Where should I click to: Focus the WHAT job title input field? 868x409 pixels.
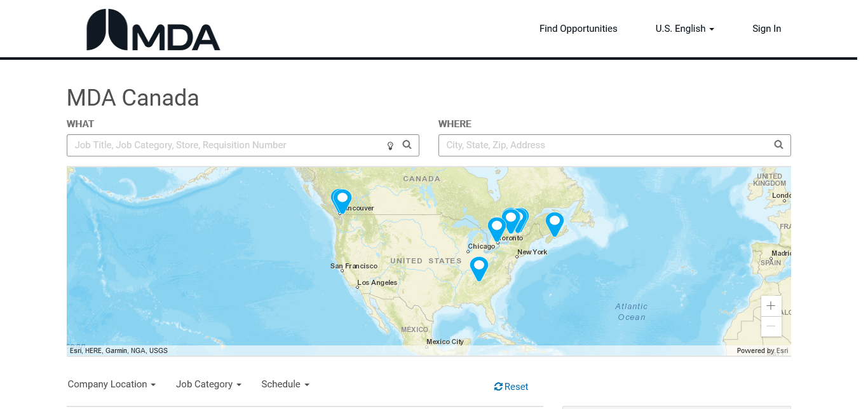coord(226,145)
